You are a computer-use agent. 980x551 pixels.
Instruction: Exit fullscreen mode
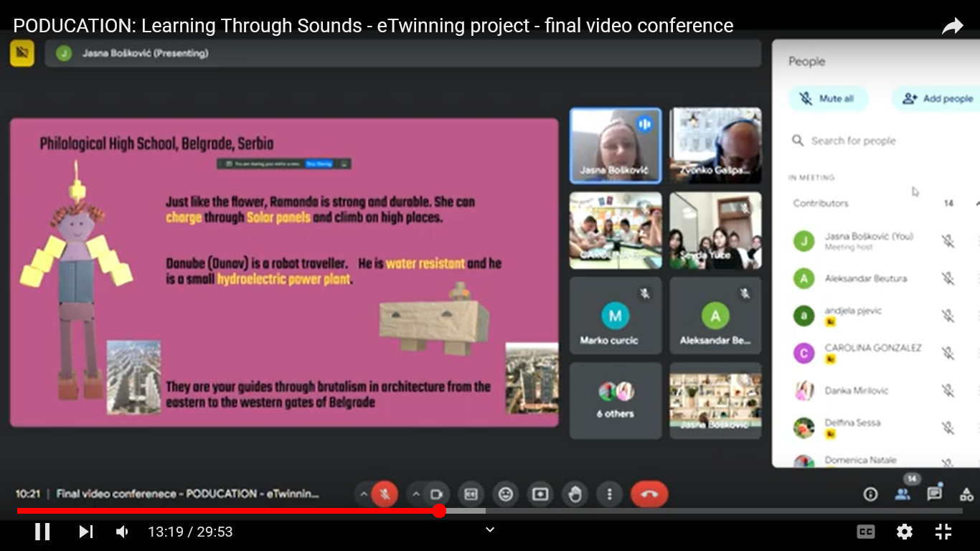point(943,532)
